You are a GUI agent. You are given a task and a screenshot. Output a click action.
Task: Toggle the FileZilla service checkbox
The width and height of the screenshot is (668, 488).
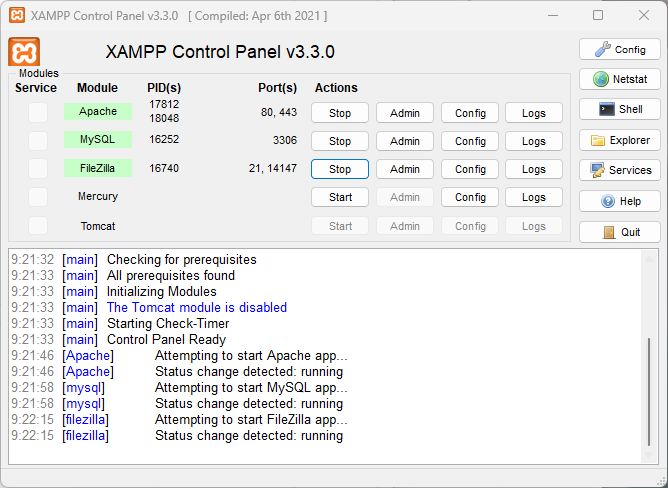pos(37,168)
